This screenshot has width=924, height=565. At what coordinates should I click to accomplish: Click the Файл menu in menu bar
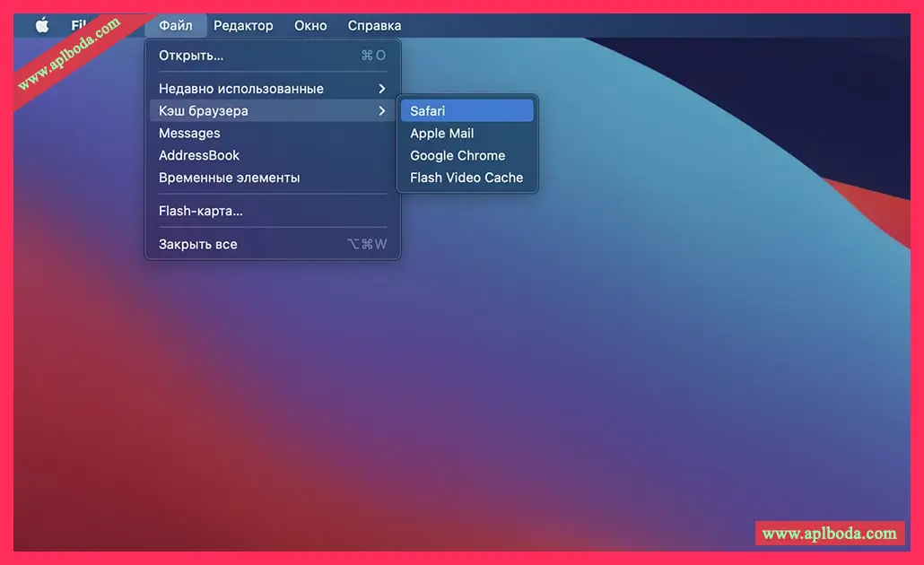(176, 25)
